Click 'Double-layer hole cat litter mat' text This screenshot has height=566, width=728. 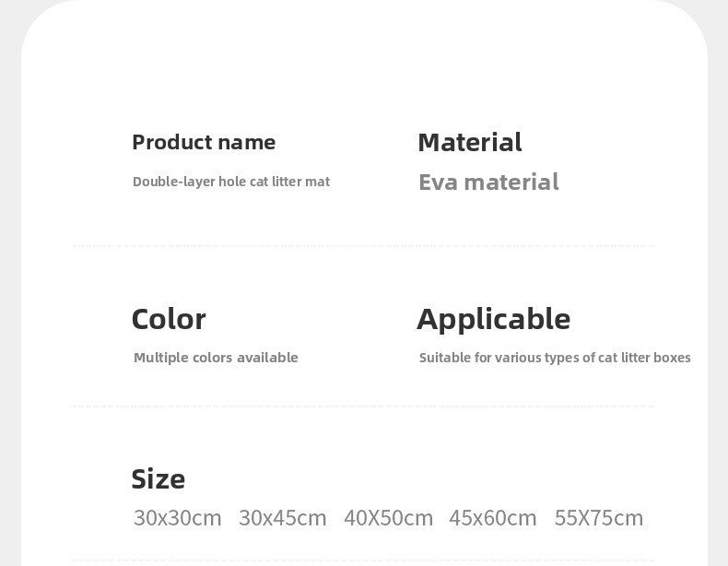tap(231, 182)
